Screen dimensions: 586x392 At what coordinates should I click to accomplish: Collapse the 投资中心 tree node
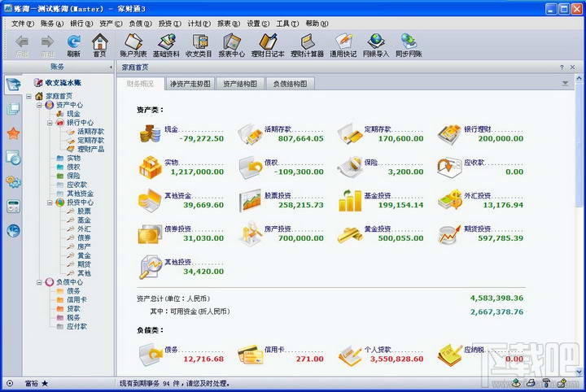(x=50, y=203)
